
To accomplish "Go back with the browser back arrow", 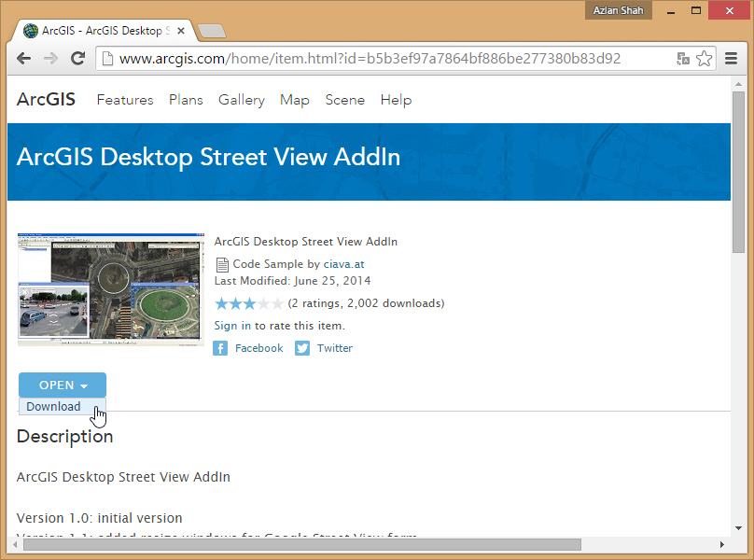I will pyautogui.click(x=23, y=59).
